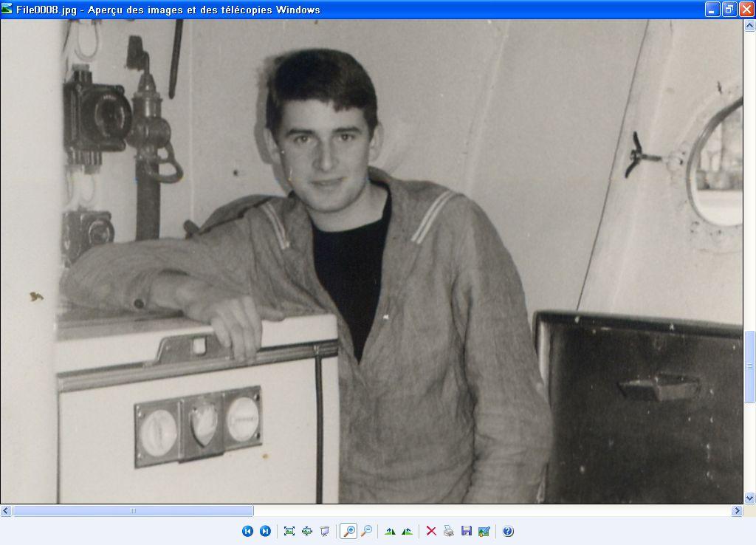The height and width of the screenshot is (545, 756).
Task: Delete the image with red X
Action: point(431,531)
